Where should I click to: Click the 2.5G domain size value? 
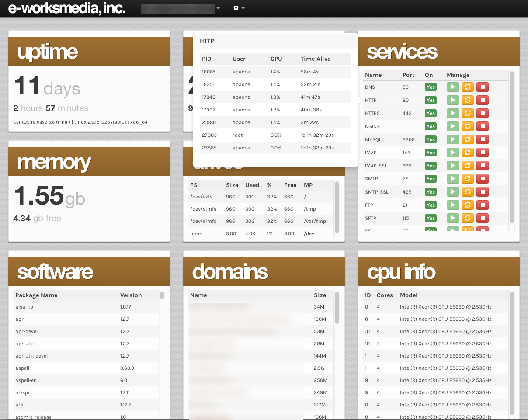pos(320,368)
